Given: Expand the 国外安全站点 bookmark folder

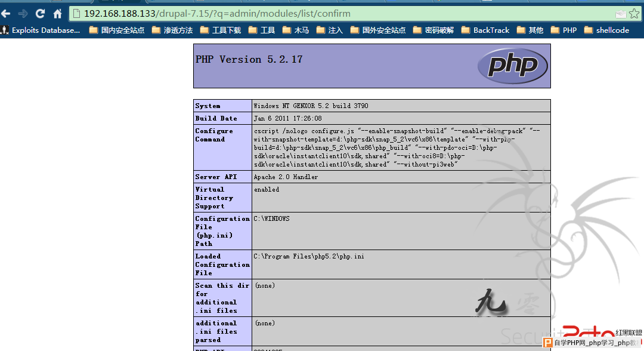Looking at the screenshot, I should (x=378, y=30).
